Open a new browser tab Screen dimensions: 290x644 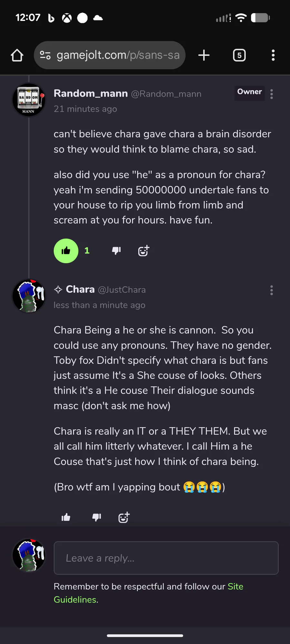tap(204, 55)
